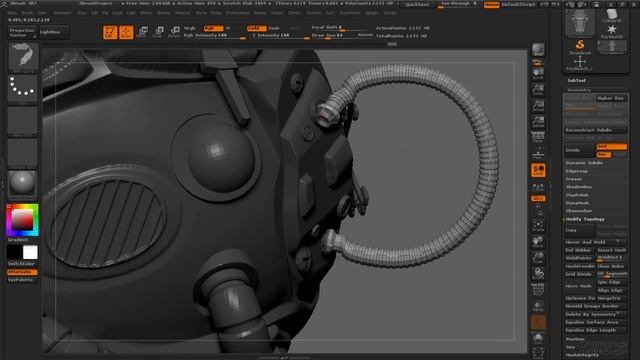Expand ZRemesher section

click(578, 211)
